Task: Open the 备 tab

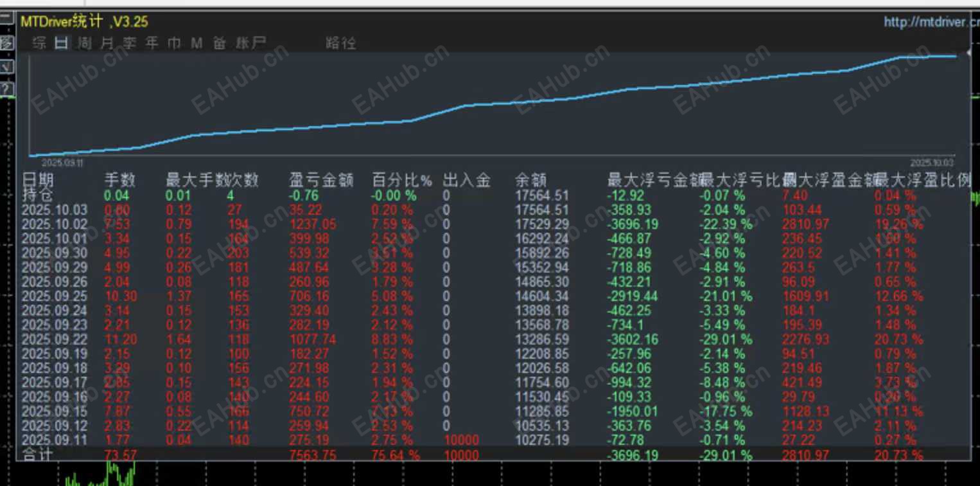Action: (x=220, y=43)
